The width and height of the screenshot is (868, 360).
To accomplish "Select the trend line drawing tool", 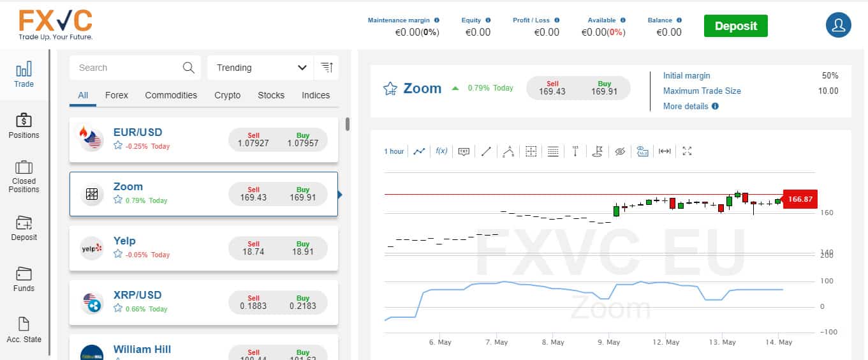I will pos(486,151).
